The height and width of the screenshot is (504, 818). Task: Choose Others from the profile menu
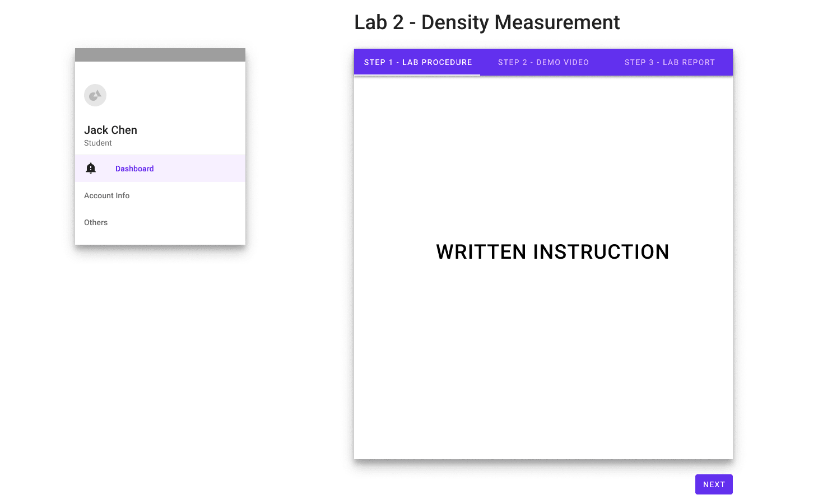pyautogui.click(x=95, y=222)
